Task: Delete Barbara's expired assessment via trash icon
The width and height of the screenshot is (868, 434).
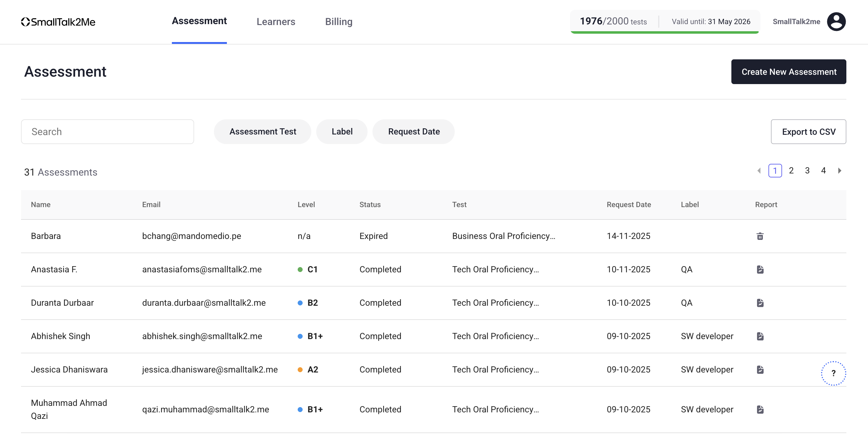Action: coord(760,236)
